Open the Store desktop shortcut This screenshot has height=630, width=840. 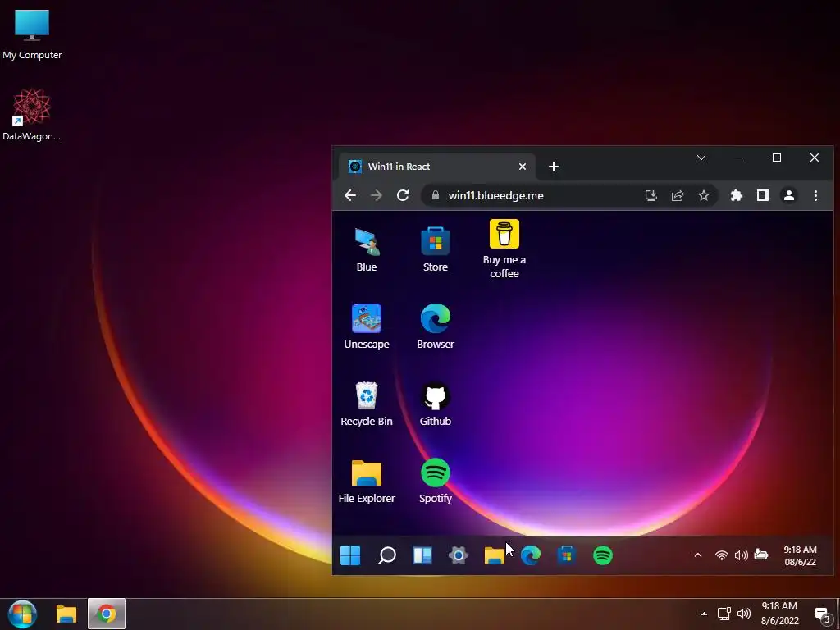pos(435,249)
